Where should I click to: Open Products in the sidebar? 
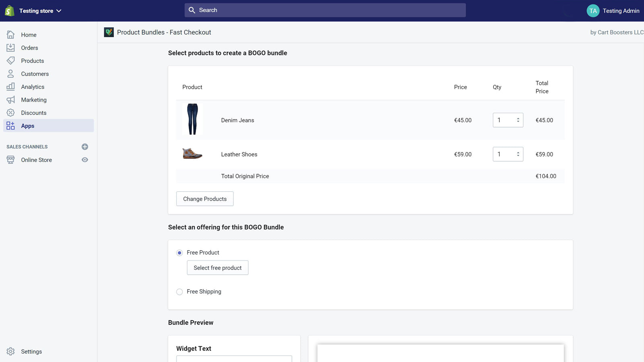click(33, 61)
